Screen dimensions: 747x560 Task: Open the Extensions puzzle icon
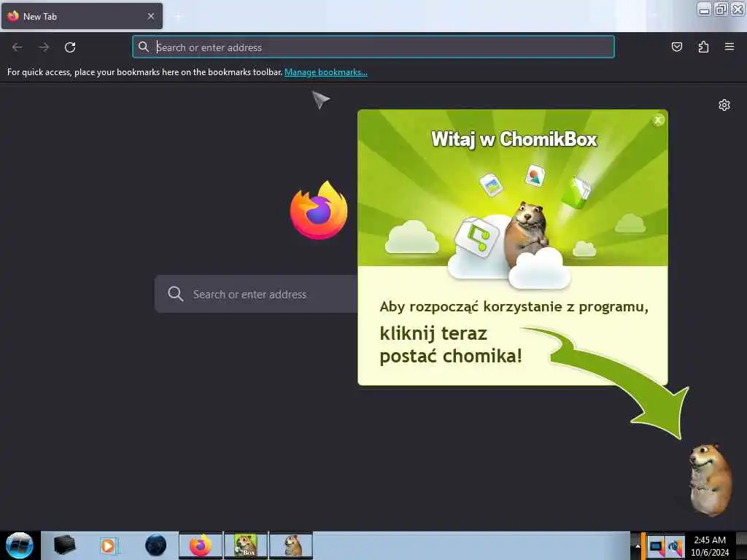pyautogui.click(x=703, y=47)
